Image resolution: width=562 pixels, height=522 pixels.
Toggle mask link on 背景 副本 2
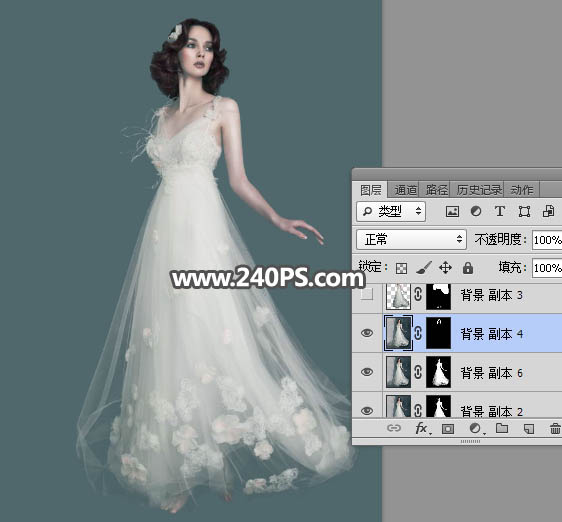click(418, 411)
